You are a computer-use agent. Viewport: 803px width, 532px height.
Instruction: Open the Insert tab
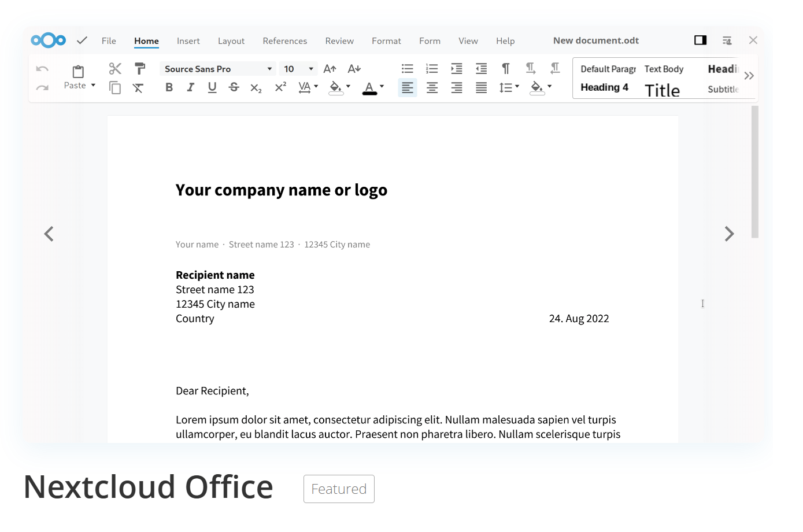188,41
